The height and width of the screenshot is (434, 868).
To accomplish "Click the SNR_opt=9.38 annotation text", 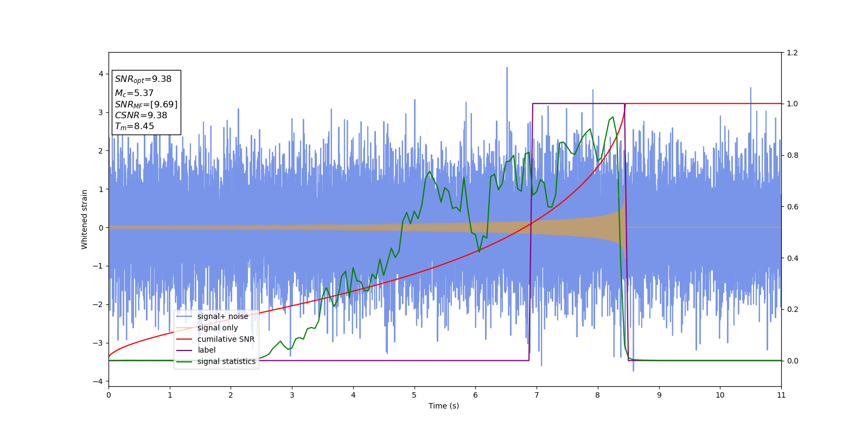I will tap(143, 79).
